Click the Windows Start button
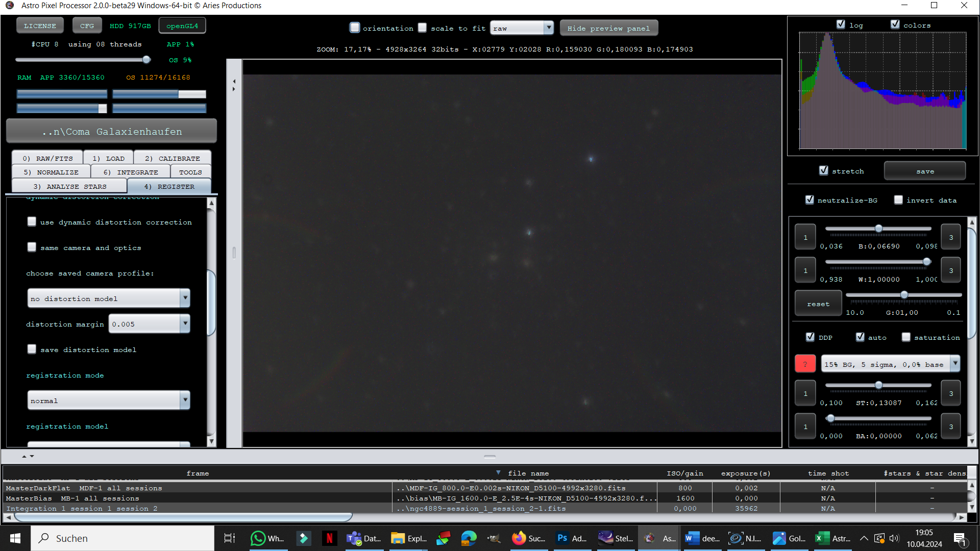Image resolution: width=980 pixels, height=551 pixels. point(15,538)
